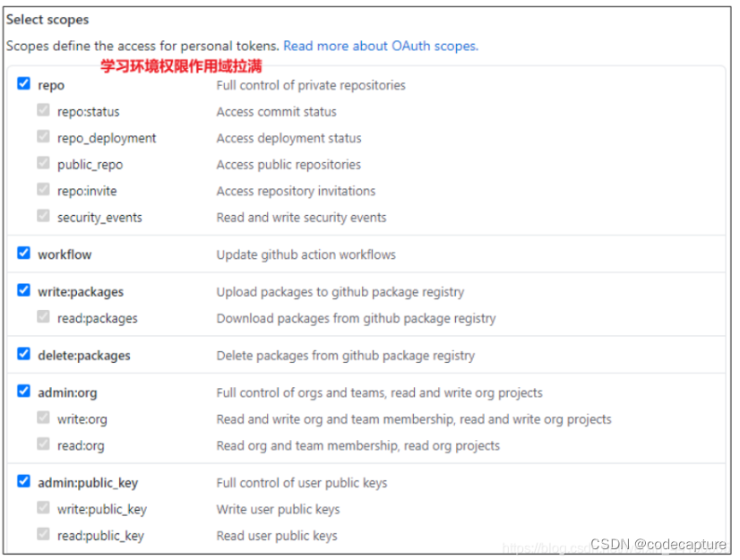
Task: Click the 'repo' scope label
Action: 51,85
